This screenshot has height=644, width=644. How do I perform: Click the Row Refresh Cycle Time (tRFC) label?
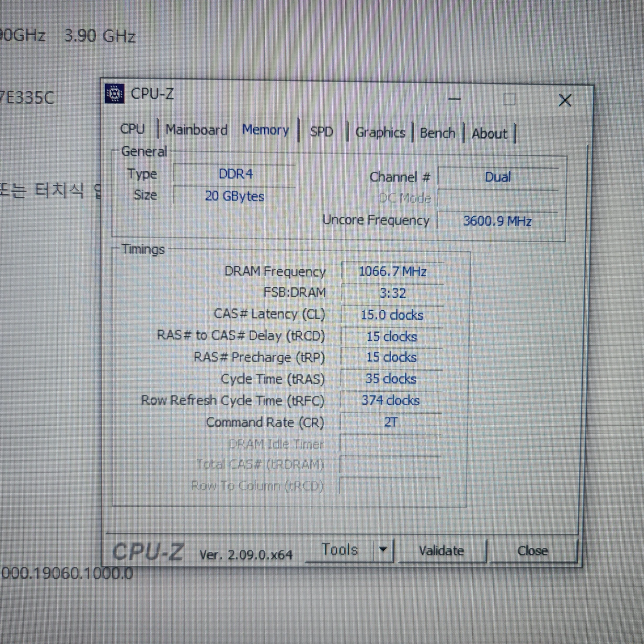coord(233,400)
